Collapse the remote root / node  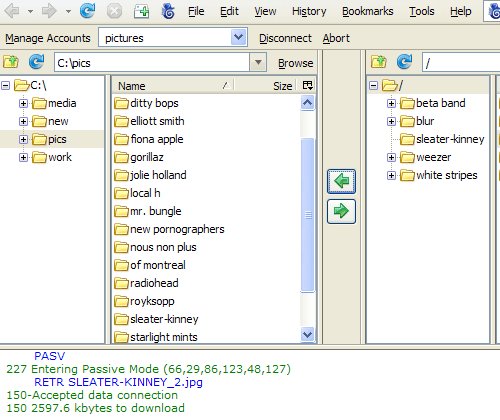point(374,86)
